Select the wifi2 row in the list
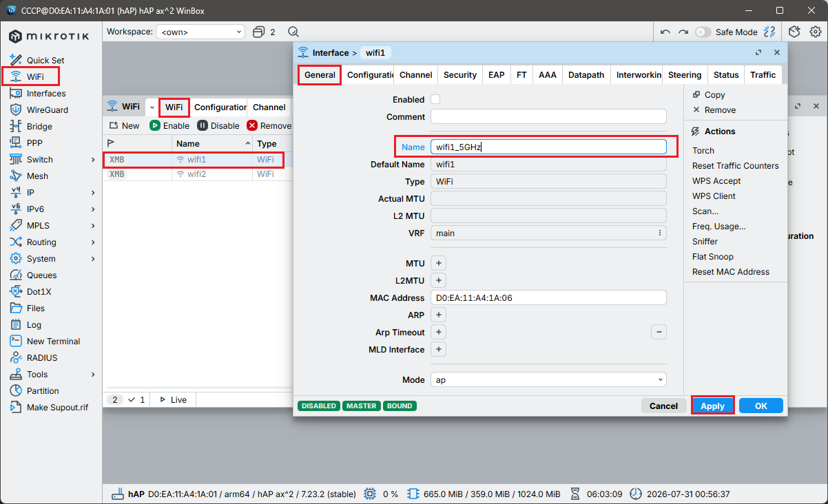Image resolution: width=828 pixels, height=504 pixels. [196, 174]
